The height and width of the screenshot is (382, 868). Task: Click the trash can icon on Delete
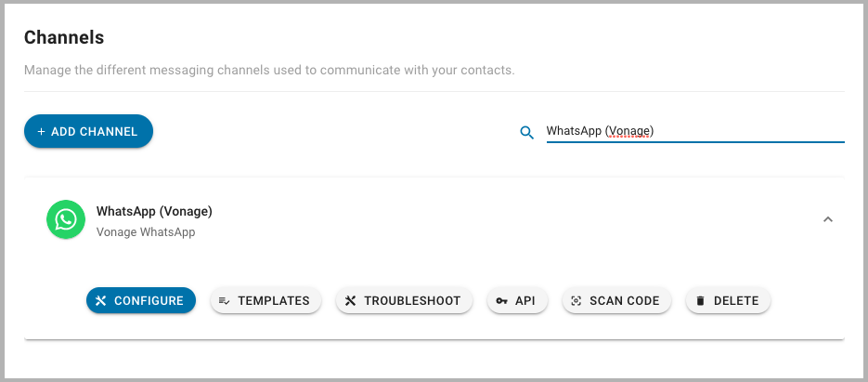[700, 300]
